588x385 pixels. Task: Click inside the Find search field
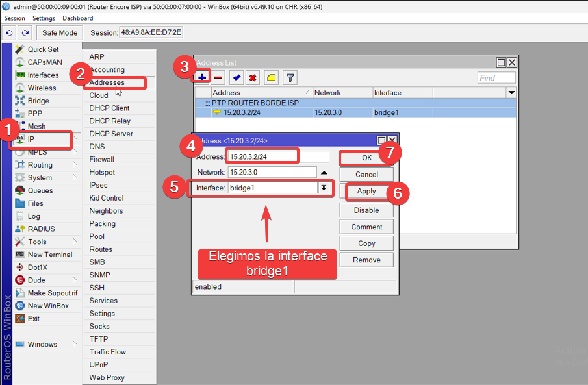(x=496, y=77)
